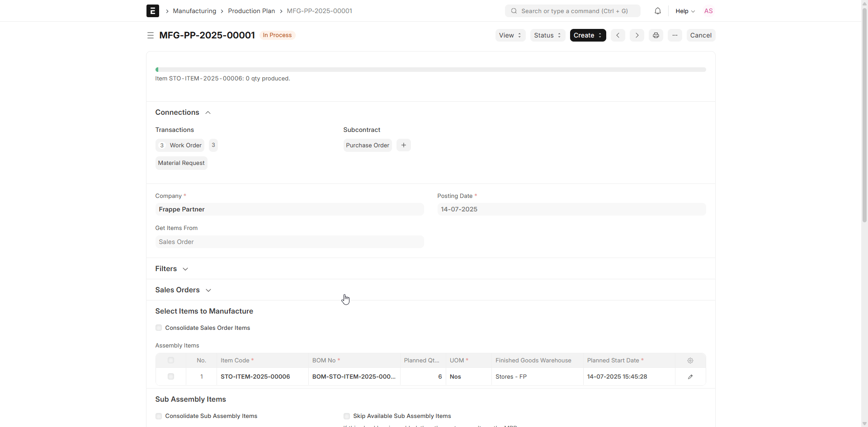
Task: Navigate to Production Plan breadcrumb
Action: pos(251,11)
